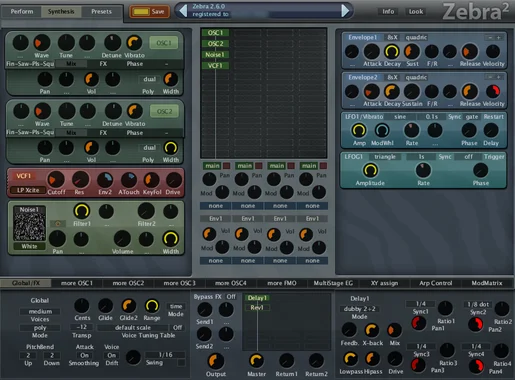The height and width of the screenshot is (380, 515).
Task: Click the VCF1 Res knob
Action: click(80, 180)
